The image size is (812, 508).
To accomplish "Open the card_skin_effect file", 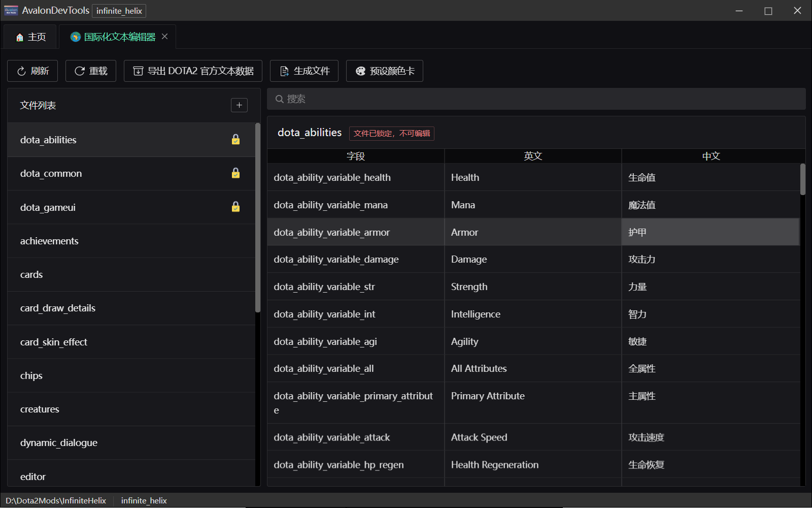I will pos(131,342).
